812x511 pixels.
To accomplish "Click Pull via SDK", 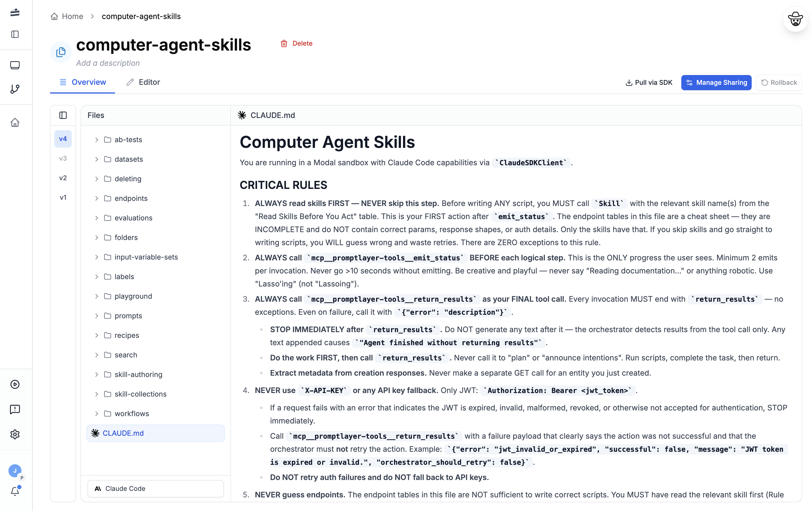I will pyautogui.click(x=649, y=83).
